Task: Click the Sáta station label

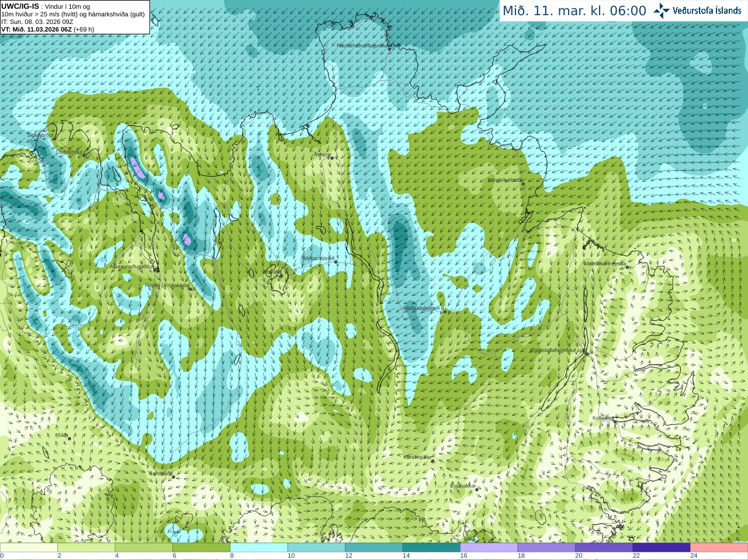Action: tap(63, 435)
